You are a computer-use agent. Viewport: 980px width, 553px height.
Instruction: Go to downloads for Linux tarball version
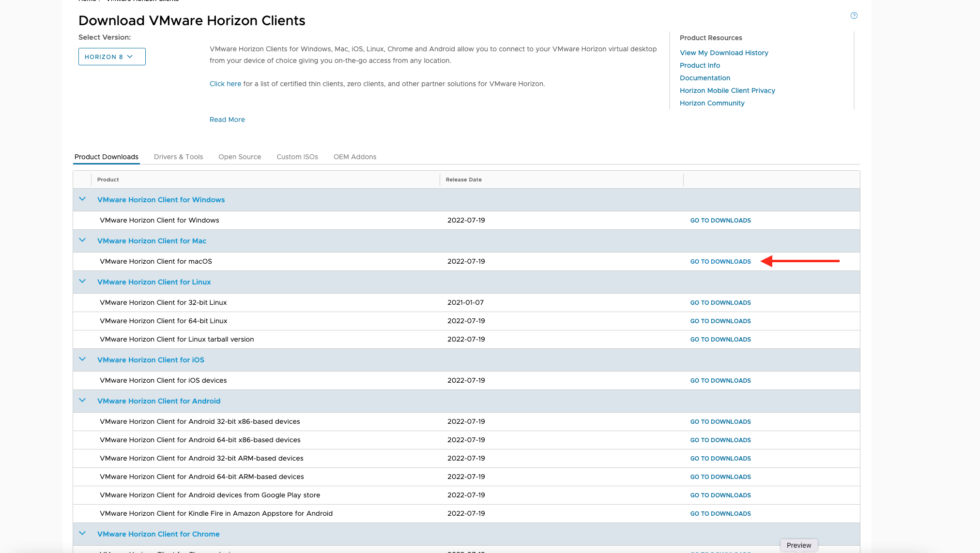pos(720,340)
